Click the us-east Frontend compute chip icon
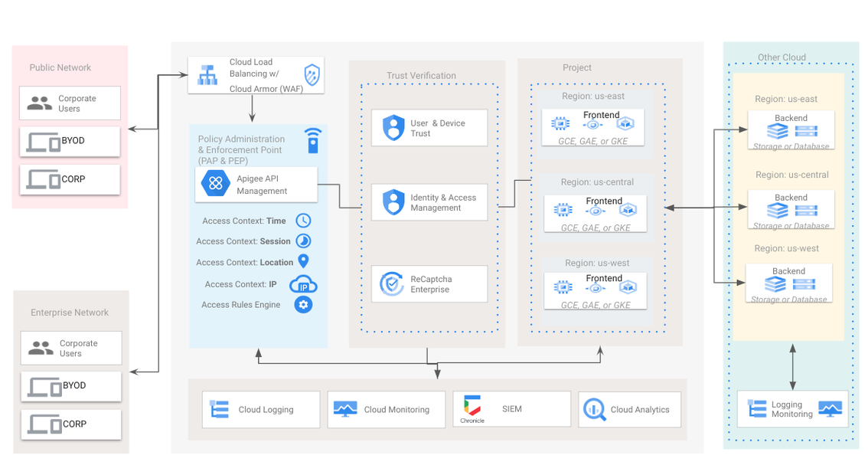868x465 pixels. 560,123
